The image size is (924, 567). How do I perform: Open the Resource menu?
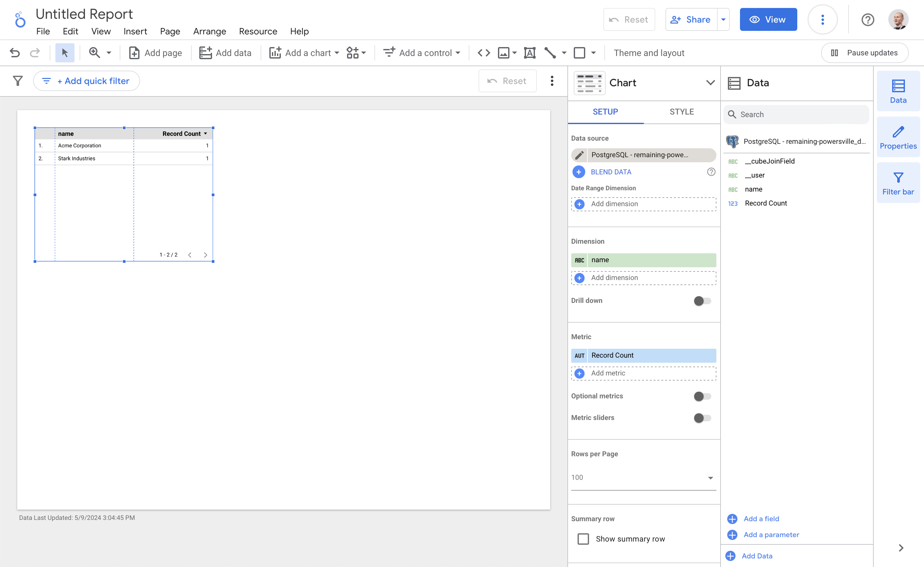(x=258, y=31)
